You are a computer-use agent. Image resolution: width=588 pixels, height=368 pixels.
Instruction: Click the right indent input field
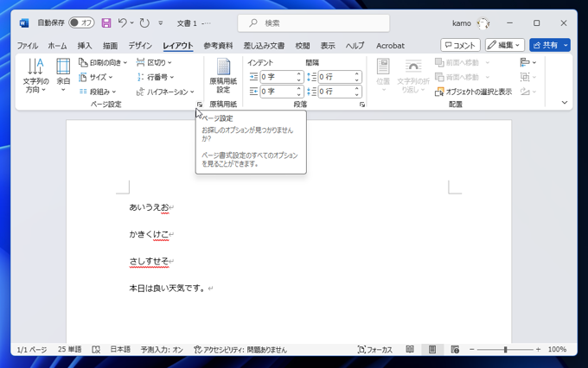point(278,92)
